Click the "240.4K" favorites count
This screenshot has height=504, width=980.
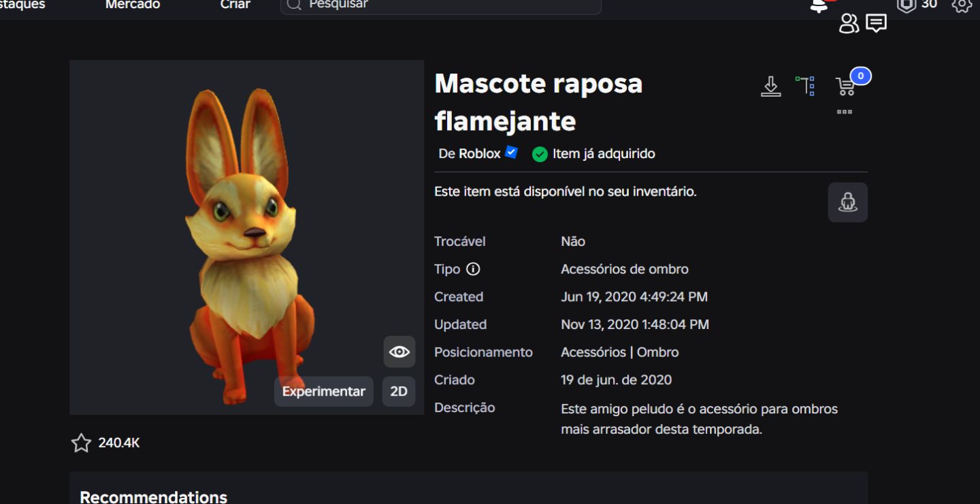(119, 443)
